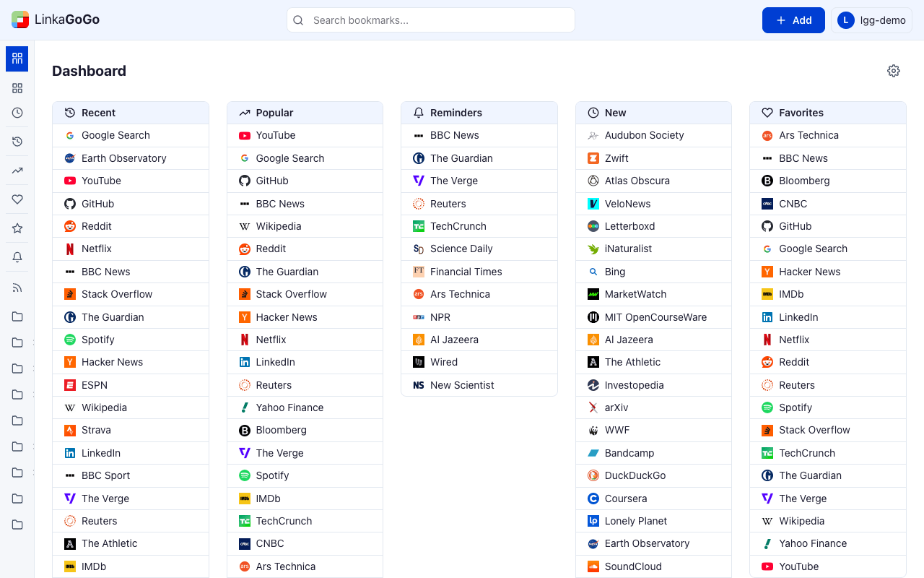This screenshot has width=924, height=578.
Task: Click the Add bookmark button
Action: pyautogui.click(x=793, y=20)
